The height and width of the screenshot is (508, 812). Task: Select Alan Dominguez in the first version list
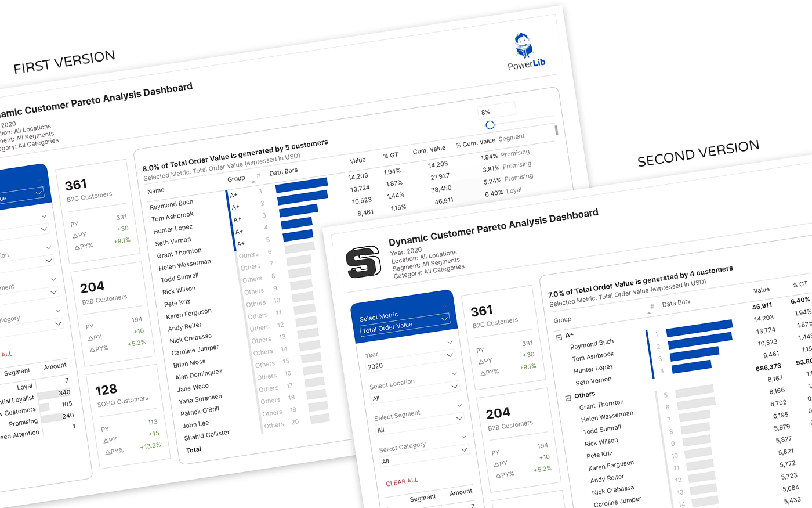tap(198, 374)
